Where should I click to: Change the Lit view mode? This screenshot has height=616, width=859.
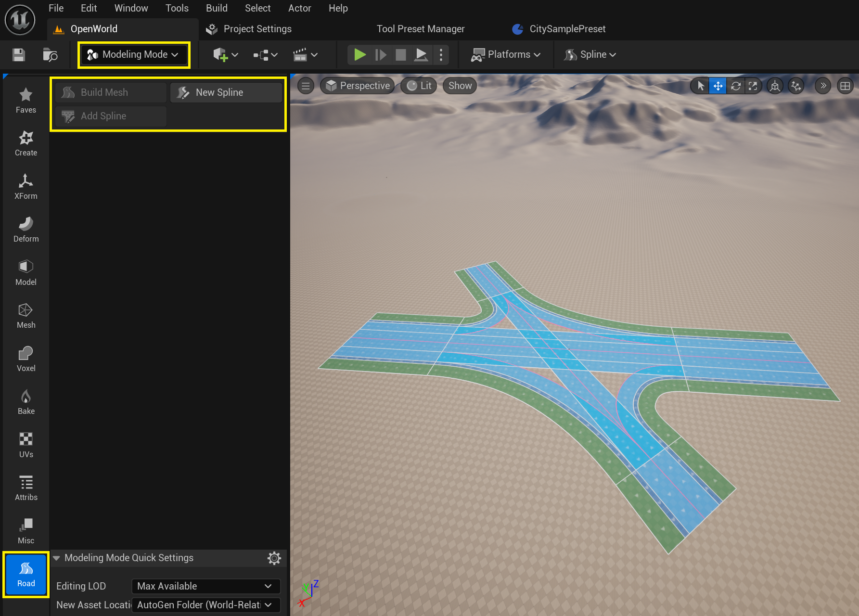(x=419, y=86)
